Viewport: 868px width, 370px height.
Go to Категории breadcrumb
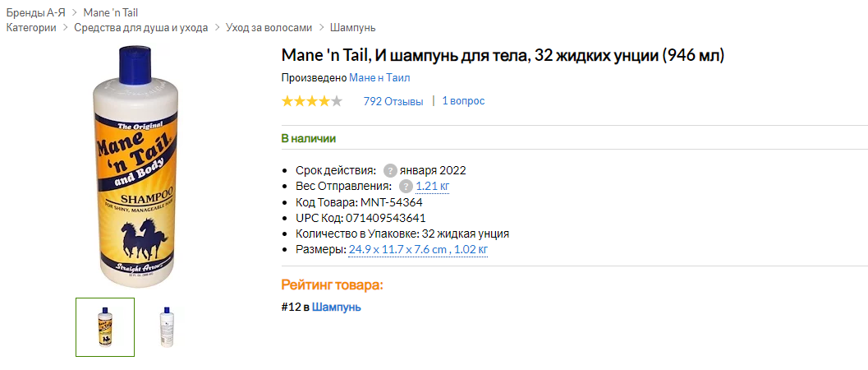pos(31,27)
